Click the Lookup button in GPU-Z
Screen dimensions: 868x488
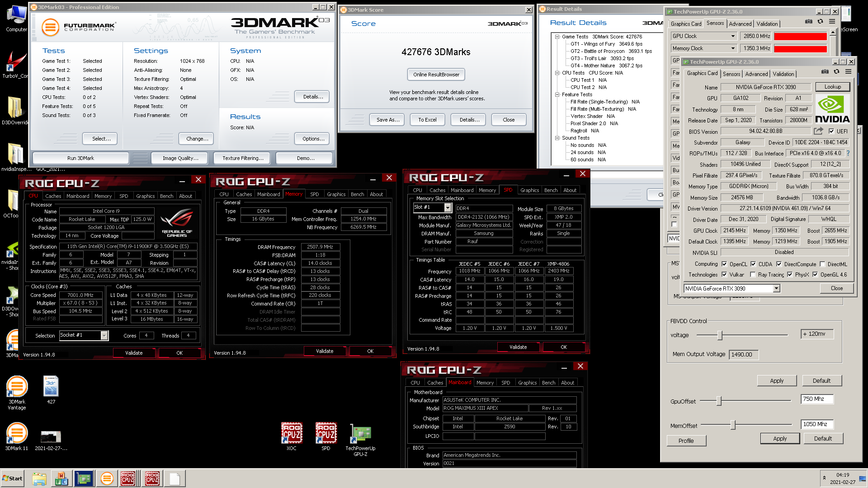(x=832, y=87)
